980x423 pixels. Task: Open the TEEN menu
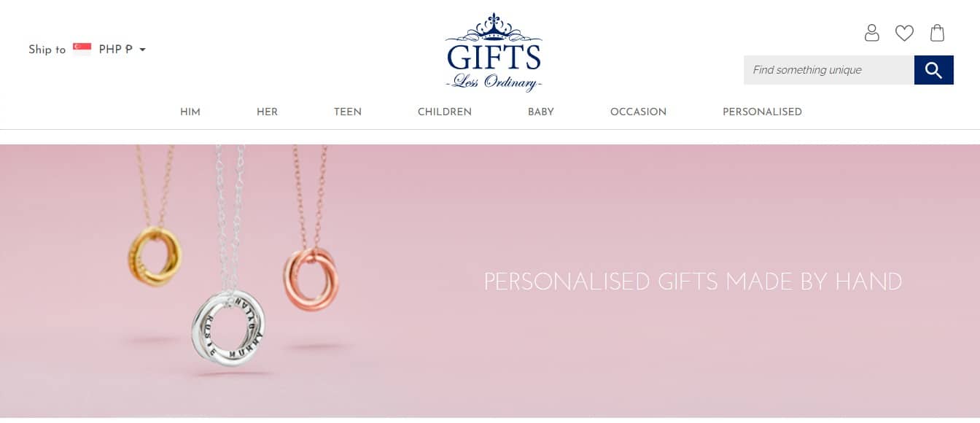(x=348, y=112)
